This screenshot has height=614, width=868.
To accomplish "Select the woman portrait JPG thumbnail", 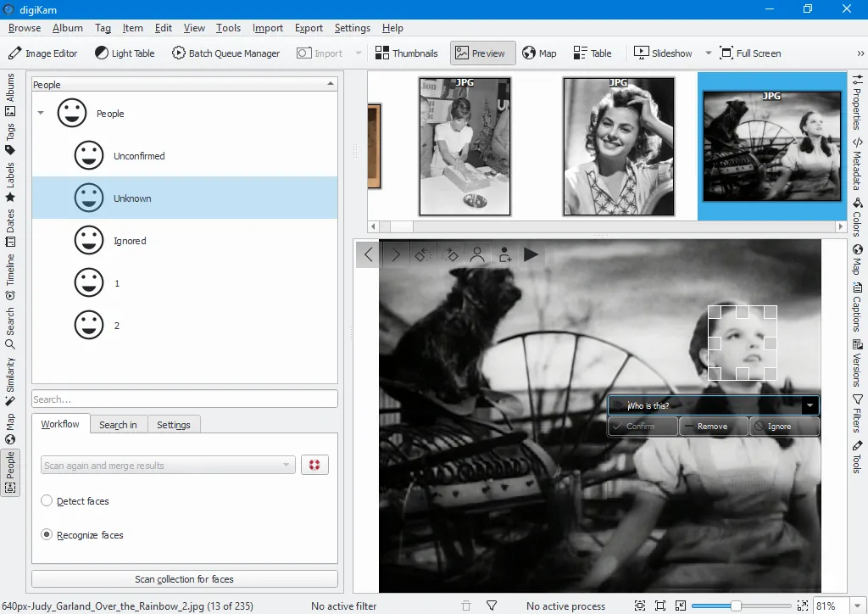I will click(x=618, y=146).
